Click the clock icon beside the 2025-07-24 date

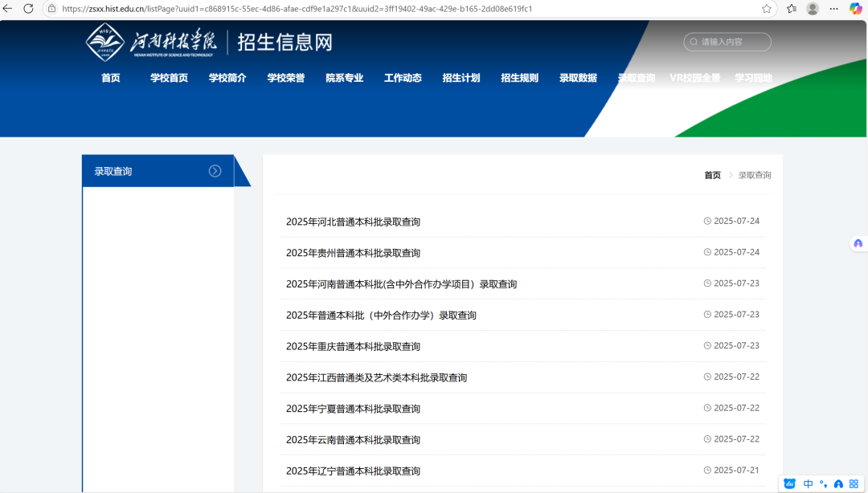[x=706, y=220]
